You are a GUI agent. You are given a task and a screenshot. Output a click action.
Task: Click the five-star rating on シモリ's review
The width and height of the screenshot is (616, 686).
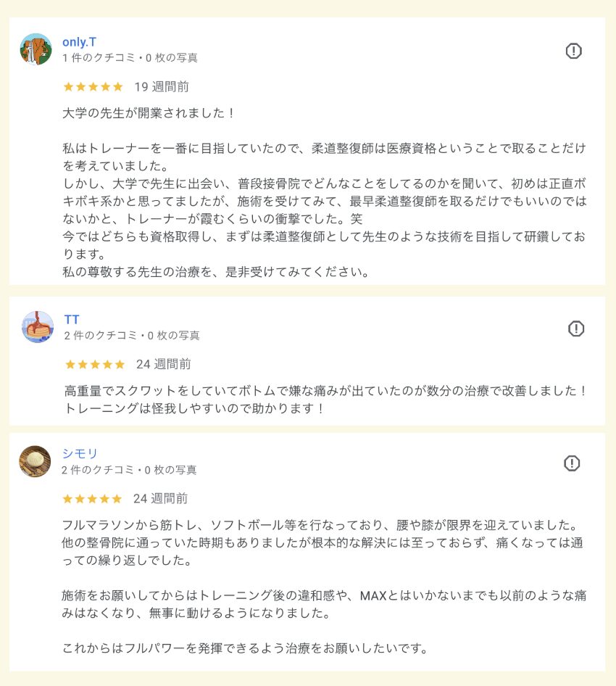point(92,499)
